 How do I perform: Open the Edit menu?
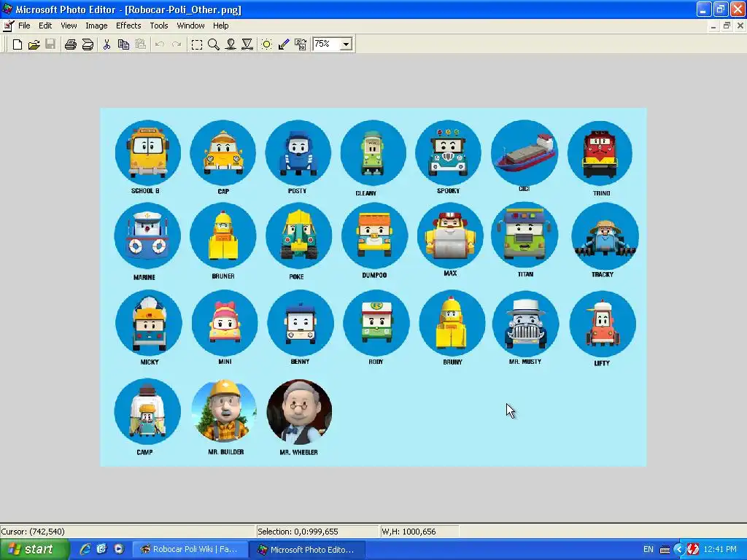point(45,26)
